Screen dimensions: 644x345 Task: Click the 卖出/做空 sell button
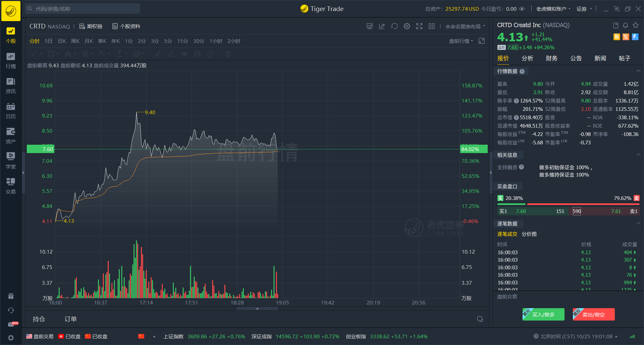[594, 314]
